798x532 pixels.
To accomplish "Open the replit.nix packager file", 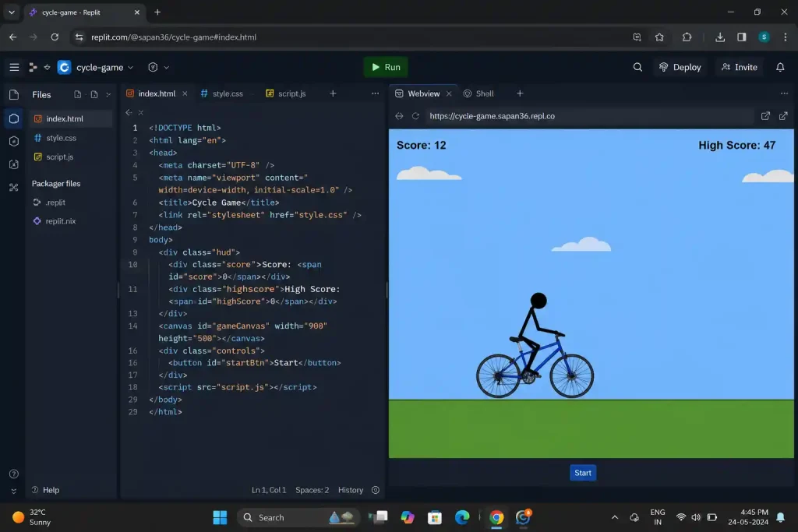I will 70,220.
